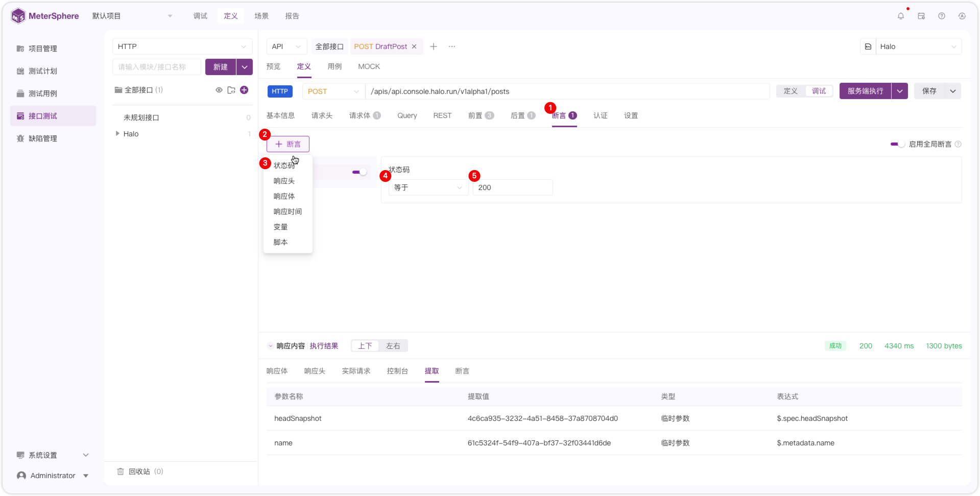
Task: Switch to 调试 mode toggle
Action: [x=819, y=91]
